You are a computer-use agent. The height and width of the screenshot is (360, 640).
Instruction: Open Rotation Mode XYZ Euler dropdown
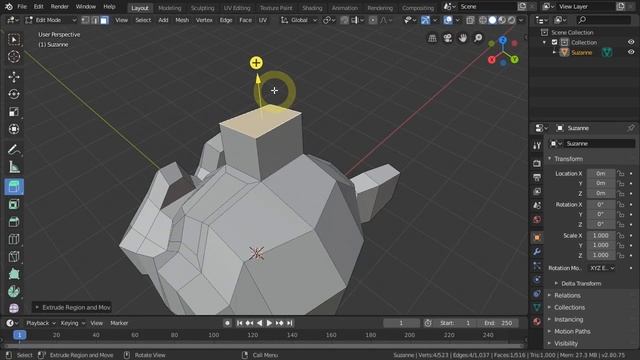pyautogui.click(x=602, y=268)
